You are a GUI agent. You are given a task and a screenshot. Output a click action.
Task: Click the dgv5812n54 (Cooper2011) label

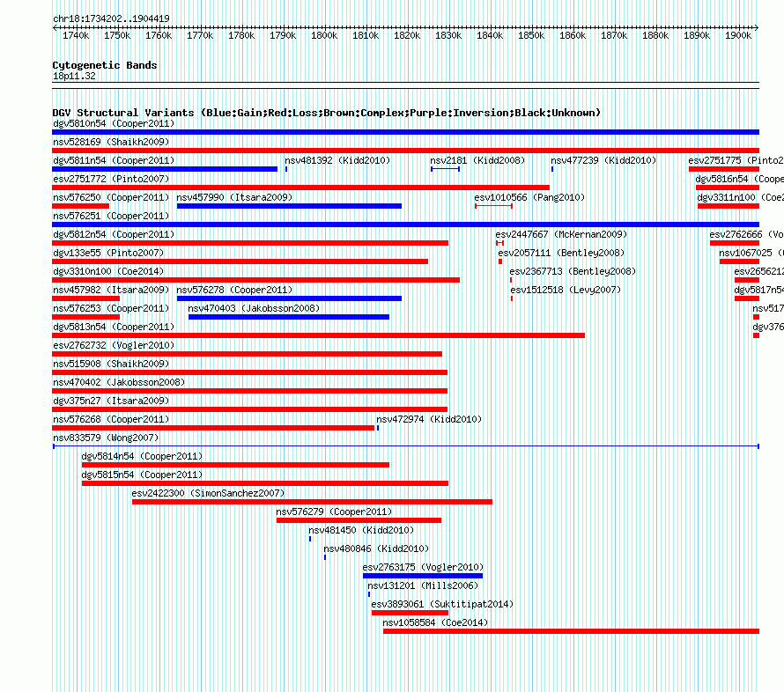coord(114,234)
